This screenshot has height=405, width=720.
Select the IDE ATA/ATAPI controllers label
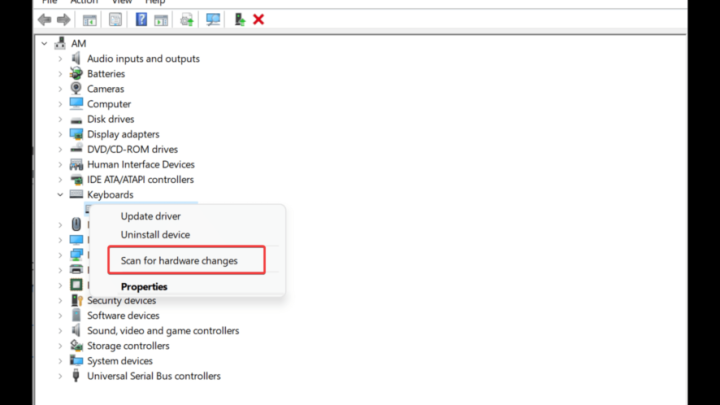tap(141, 180)
